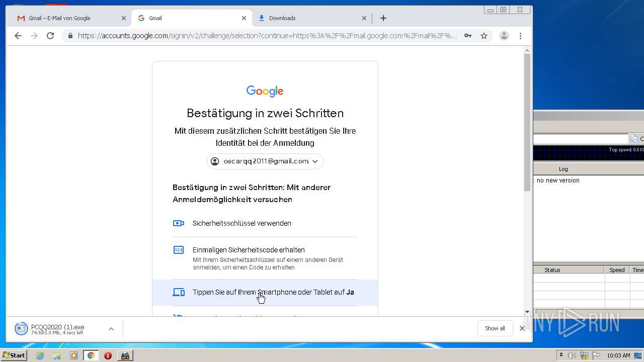The width and height of the screenshot is (644, 362).
Task: Switch to the Gmail – E-Mail von Google tab
Action: click(70, 18)
